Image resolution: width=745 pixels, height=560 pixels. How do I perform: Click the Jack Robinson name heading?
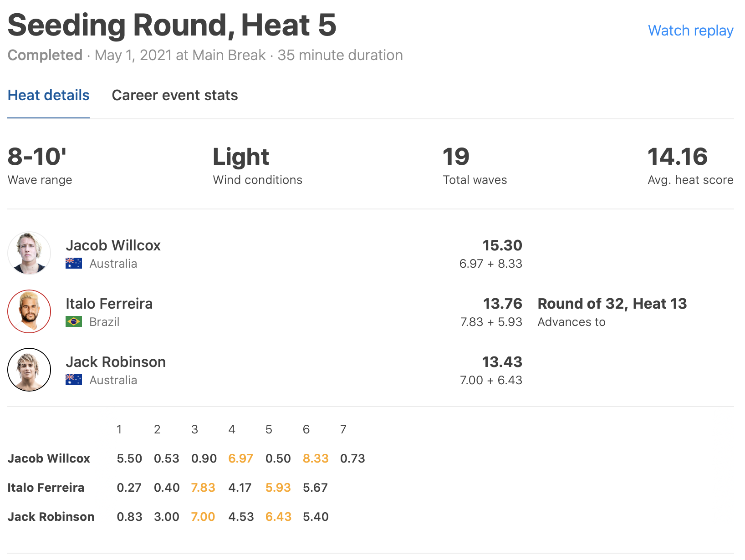tap(116, 362)
